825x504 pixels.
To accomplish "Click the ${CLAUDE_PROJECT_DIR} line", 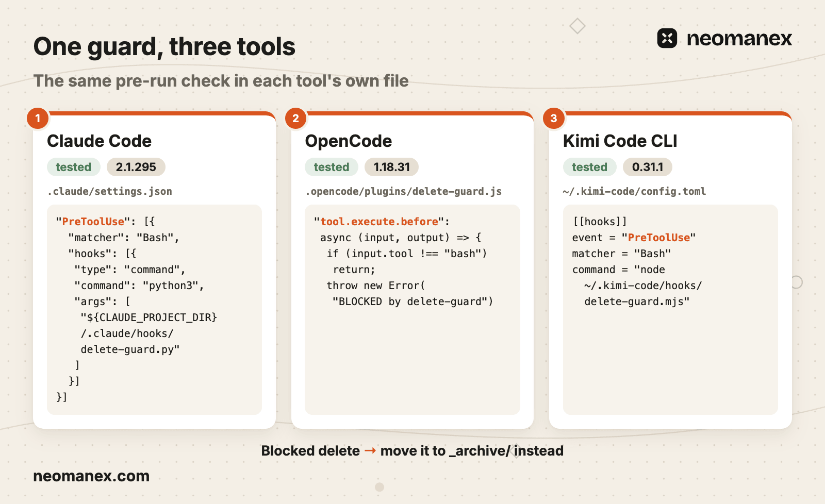I will [x=148, y=317].
